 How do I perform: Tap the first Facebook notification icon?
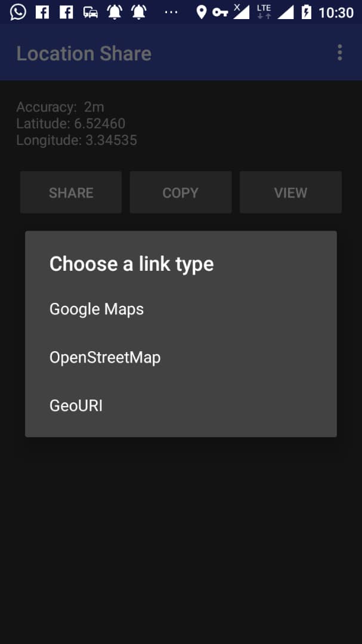[x=42, y=13]
